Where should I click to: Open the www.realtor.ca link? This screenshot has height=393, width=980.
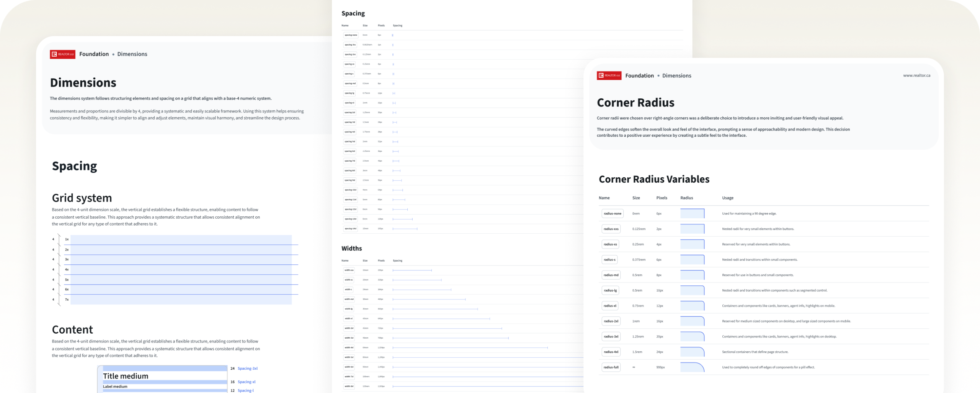[917, 75]
